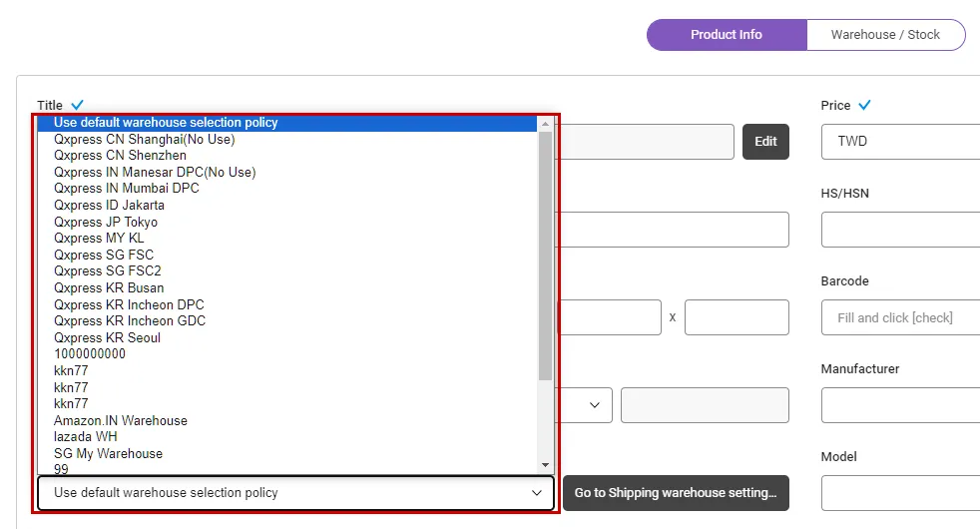This screenshot has width=980, height=529.
Task: Click the blue checkmark next to Title
Action: pos(78,105)
